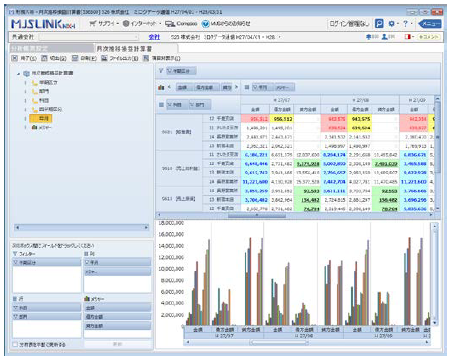Click the settings gear icon in header
This screenshot has width=450, height=360.
coord(391,24)
